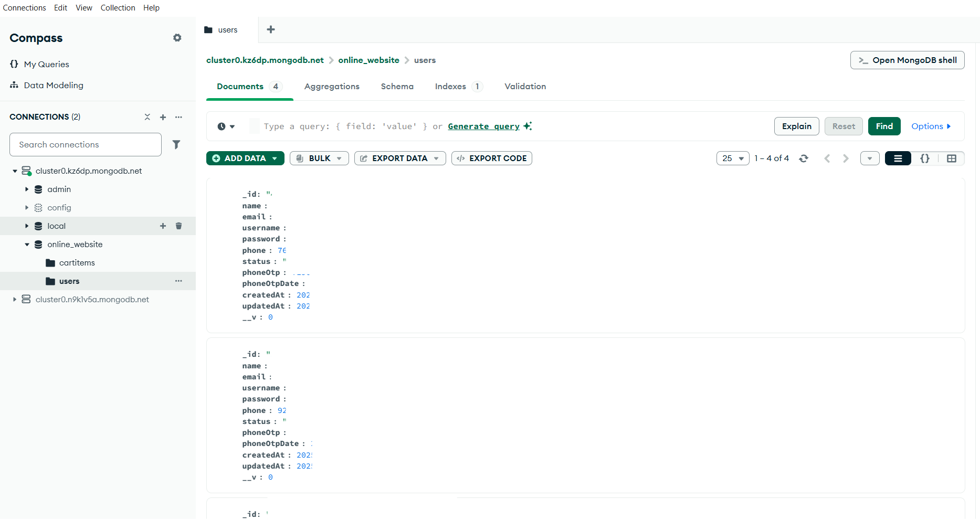Switch to the Aggregations tab
The image size is (980, 520).
tap(332, 86)
